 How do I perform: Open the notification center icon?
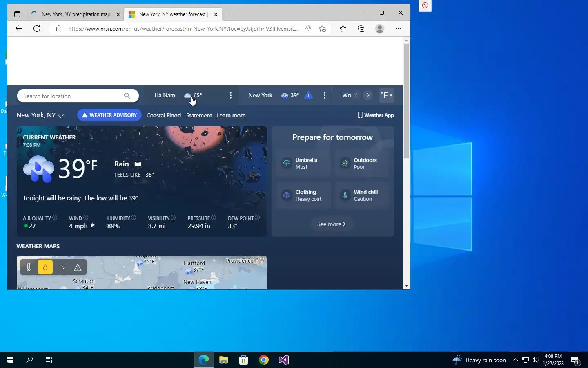click(x=575, y=360)
